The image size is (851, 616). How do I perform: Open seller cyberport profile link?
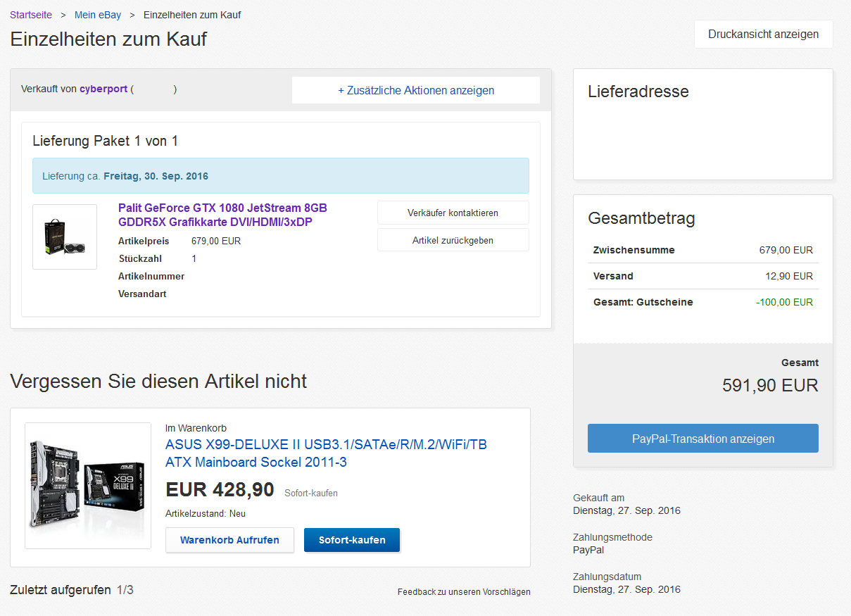click(103, 89)
